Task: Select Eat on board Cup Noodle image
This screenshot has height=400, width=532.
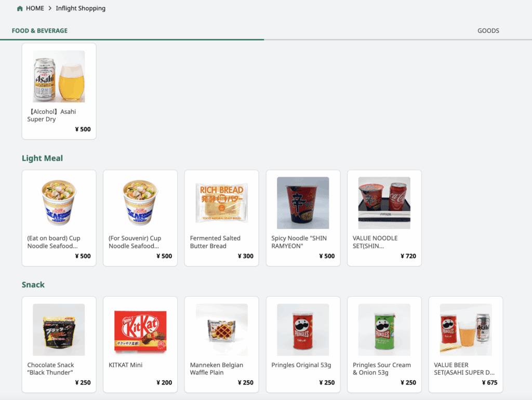Action: [x=59, y=203]
